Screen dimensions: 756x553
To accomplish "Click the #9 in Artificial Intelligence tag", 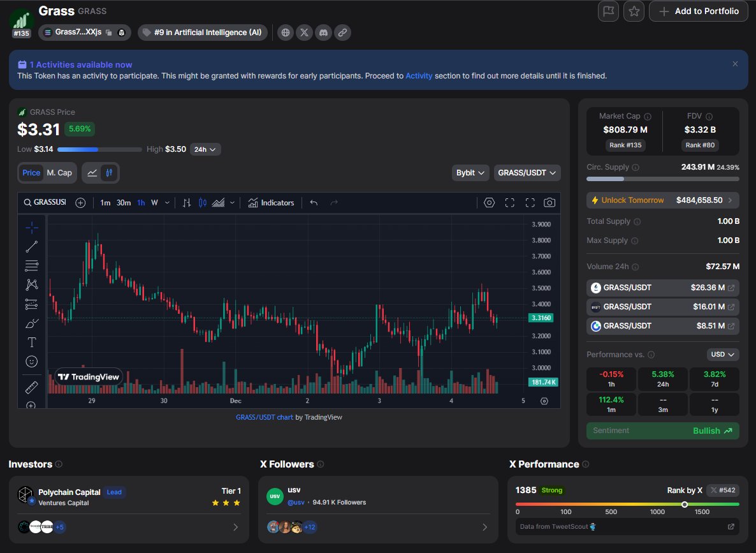I will [x=203, y=33].
